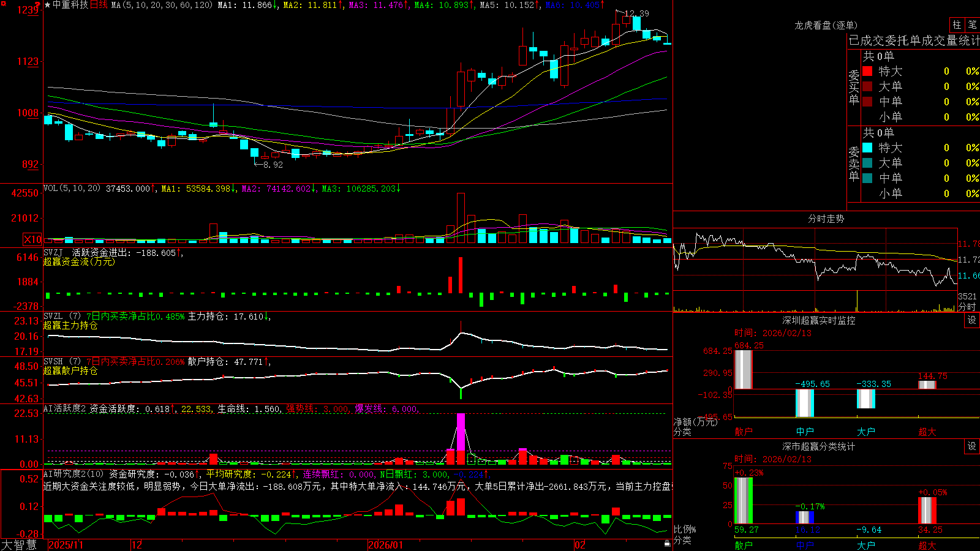Screen dimensions: 980x551
Task: Click the red 特大 buy order swatch
Action: coord(867,71)
